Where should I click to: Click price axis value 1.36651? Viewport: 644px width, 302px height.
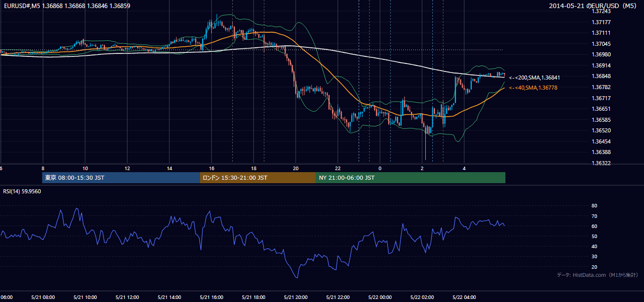[601, 109]
